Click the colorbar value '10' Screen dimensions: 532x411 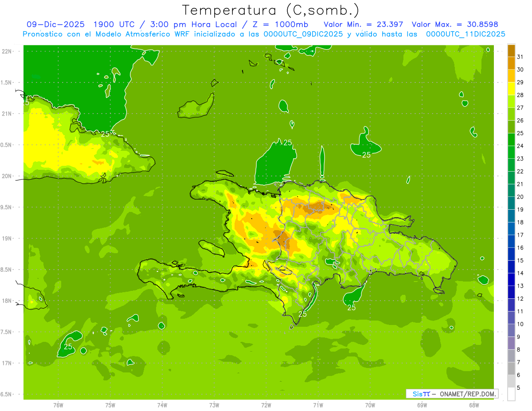[x=520, y=324]
